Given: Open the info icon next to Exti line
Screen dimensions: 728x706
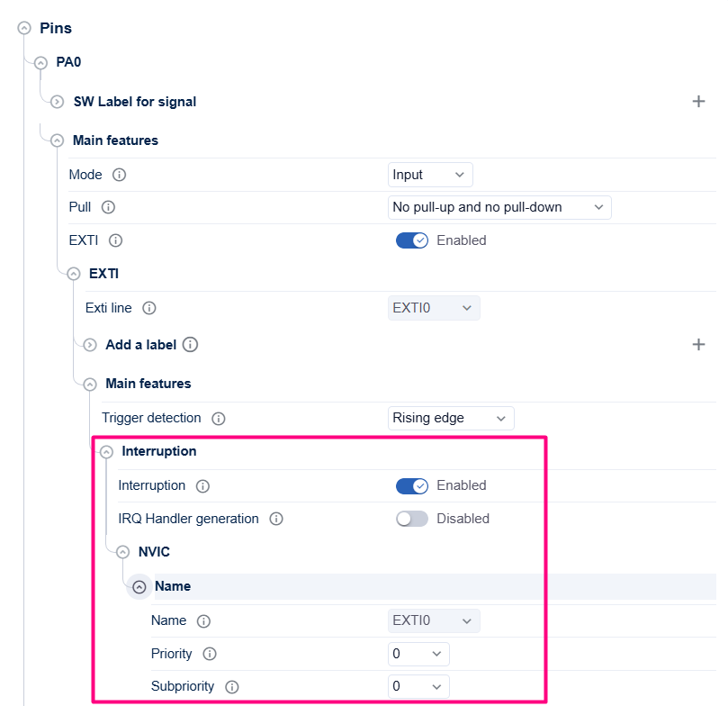Looking at the screenshot, I should click(149, 308).
